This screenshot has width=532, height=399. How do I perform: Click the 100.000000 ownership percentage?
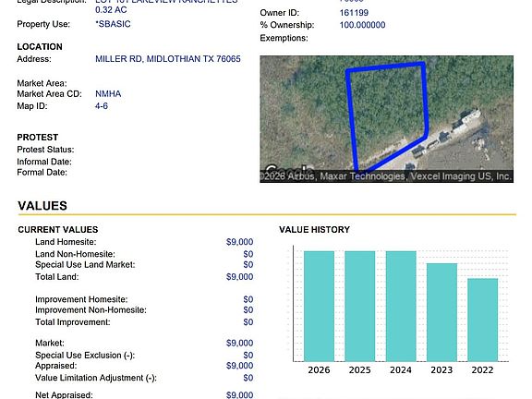point(362,25)
